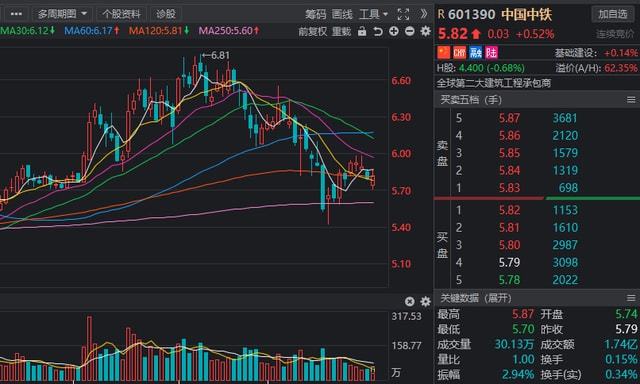Open 诊股 stock diagnosis tab
This screenshot has height=384, width=640.
(166, 14)
